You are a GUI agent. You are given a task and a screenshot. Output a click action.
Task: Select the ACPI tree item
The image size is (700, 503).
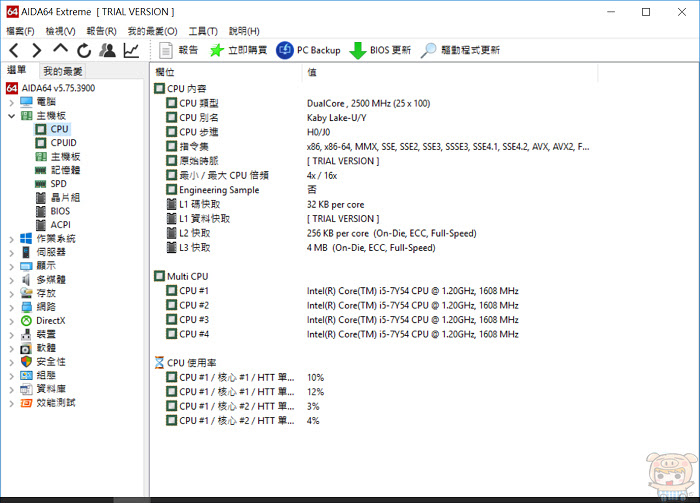tap(53, 225)
